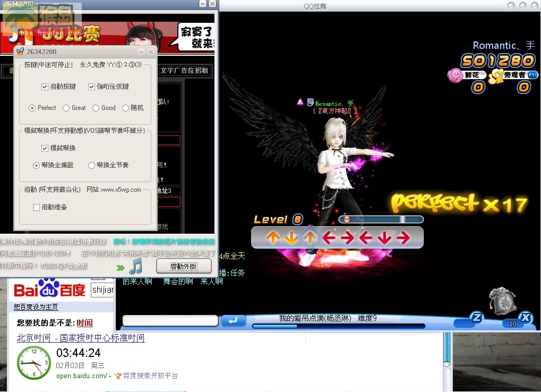Click the butterfly icon in the 26342200 dialog title

click(20, 52)
